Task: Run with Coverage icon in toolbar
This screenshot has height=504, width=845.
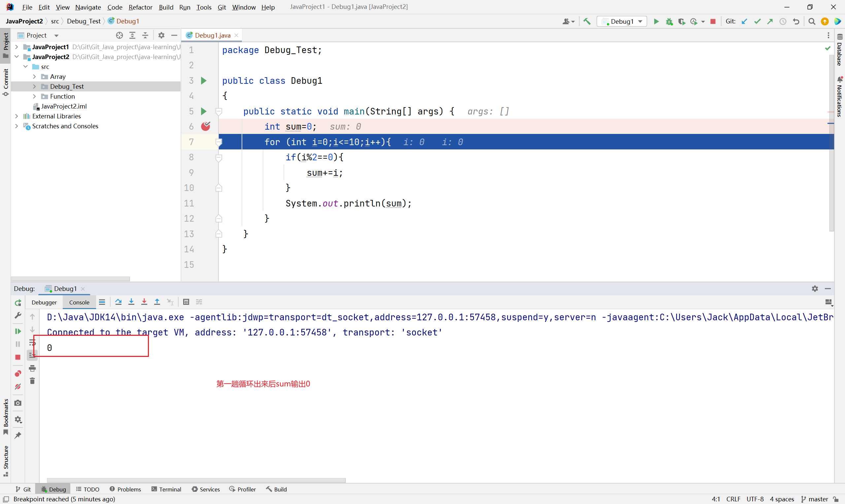Action: coord(682,21)
